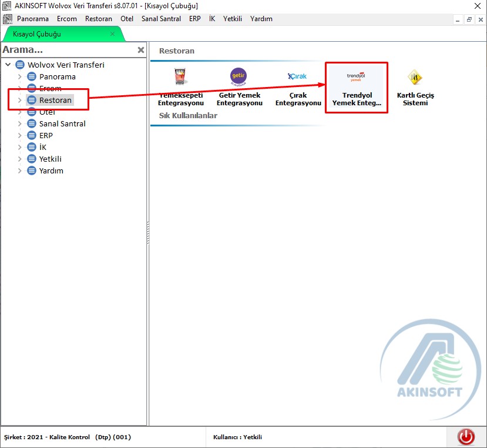The width and height of the screenshot is (487, 448).
Task: Launch Çırak Entegrasyonu shortcut
Action: coord(298,87)
